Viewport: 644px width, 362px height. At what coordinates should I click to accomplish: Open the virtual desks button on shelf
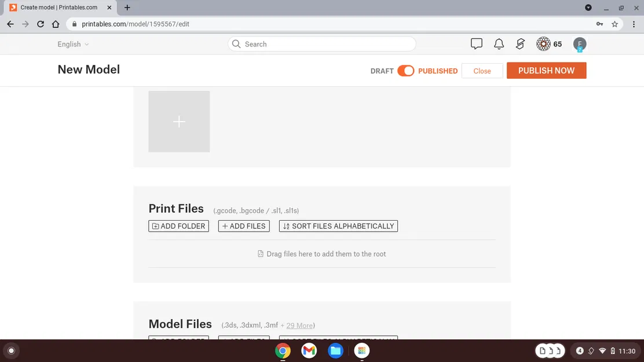(x=550, y=350)
